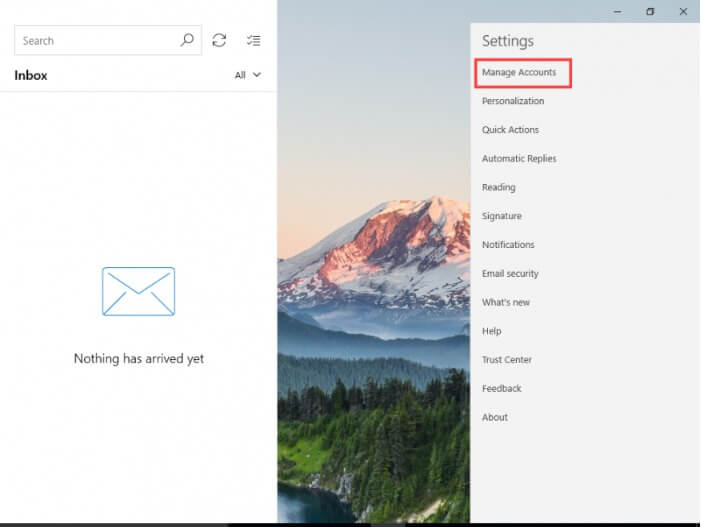Select What's new entry
Viewport: 701px width, 527px height.
pyautogui.click(x=505, y=302)
